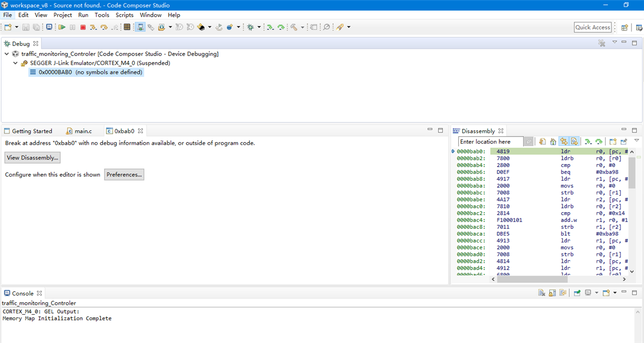Open the flash chip icon dropdown arrow

(x=209, y=27)
